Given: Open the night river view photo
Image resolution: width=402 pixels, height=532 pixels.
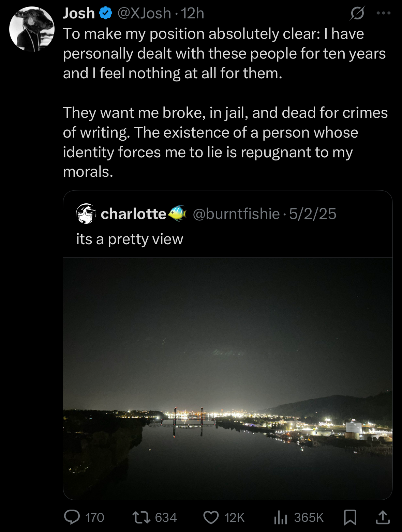Looking at the screenshot, I should 227,378.
